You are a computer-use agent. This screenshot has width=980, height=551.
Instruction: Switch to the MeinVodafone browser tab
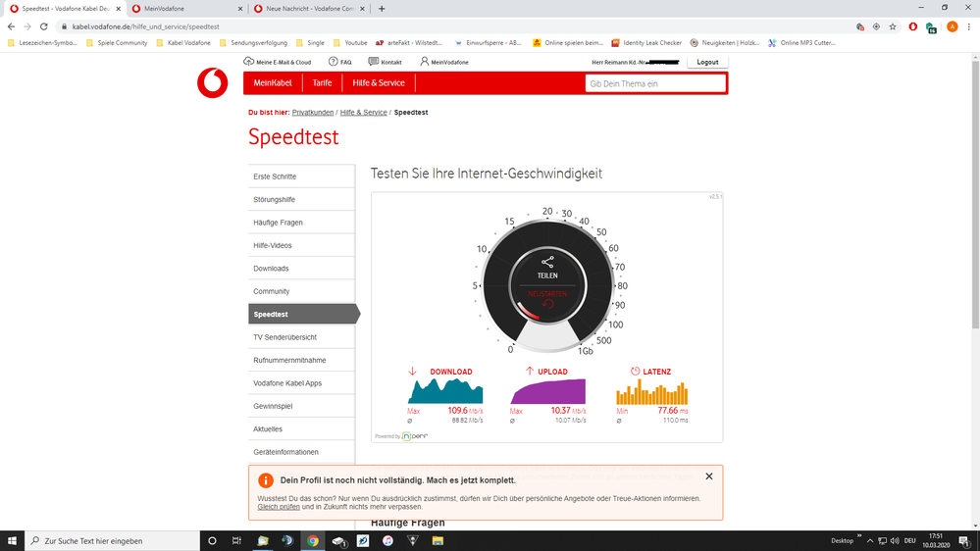click(185, 9)
